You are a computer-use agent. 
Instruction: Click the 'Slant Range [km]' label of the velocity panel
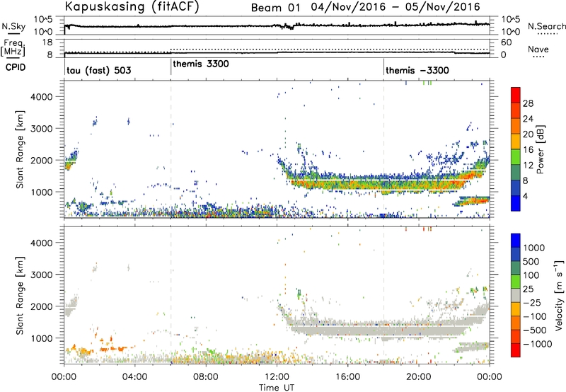(20, 295)
